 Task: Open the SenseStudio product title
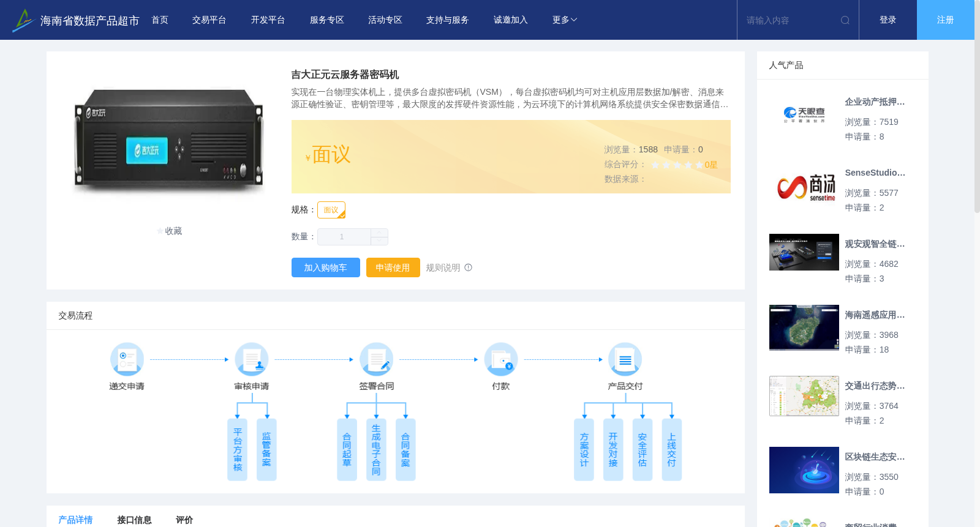875,173
